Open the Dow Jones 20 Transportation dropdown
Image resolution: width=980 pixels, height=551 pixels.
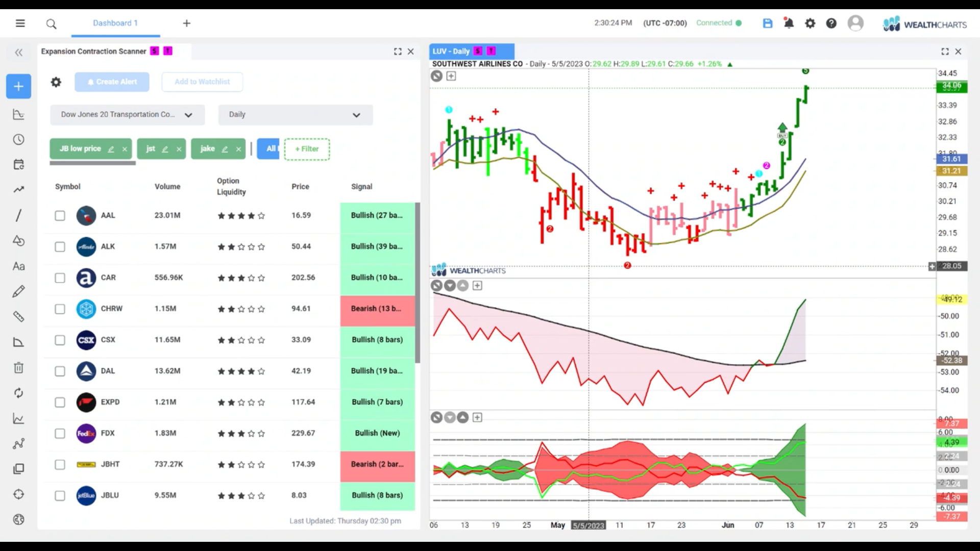tap(128, 115)
